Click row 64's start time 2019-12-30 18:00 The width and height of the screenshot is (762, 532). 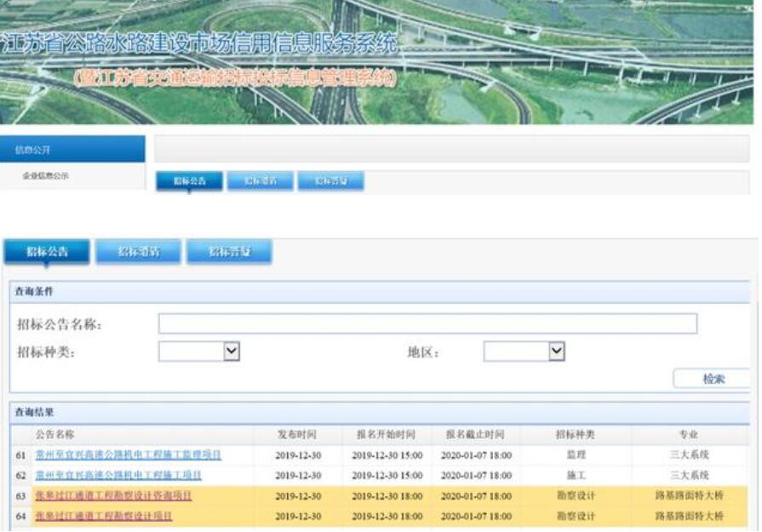(387, 517)
